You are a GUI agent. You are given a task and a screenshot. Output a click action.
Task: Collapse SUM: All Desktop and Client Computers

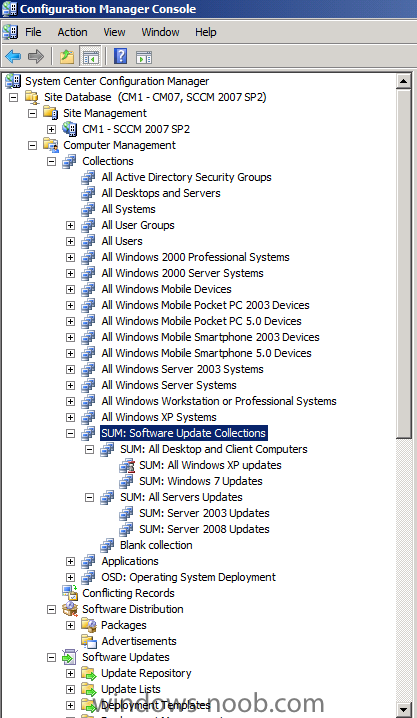[89, 449]
